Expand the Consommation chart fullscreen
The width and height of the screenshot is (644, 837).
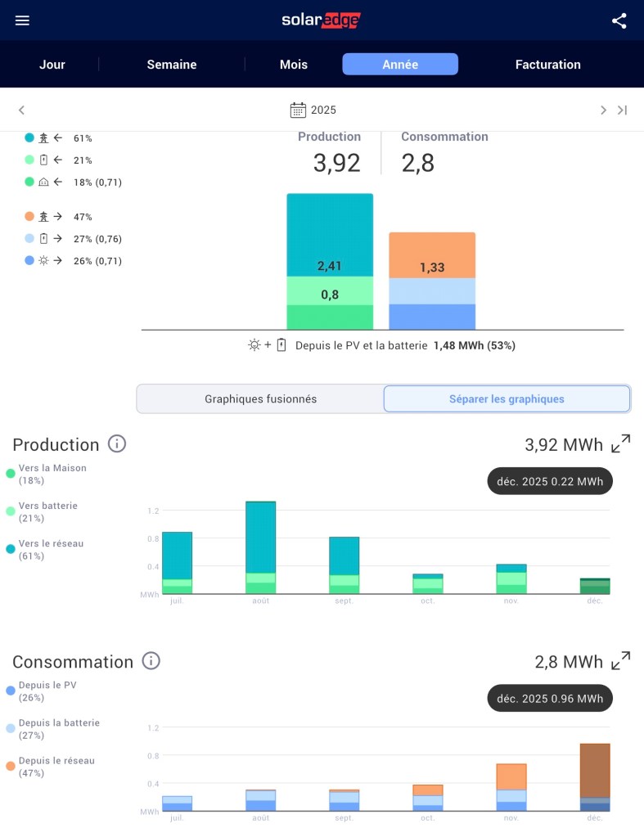click(621, 661)
